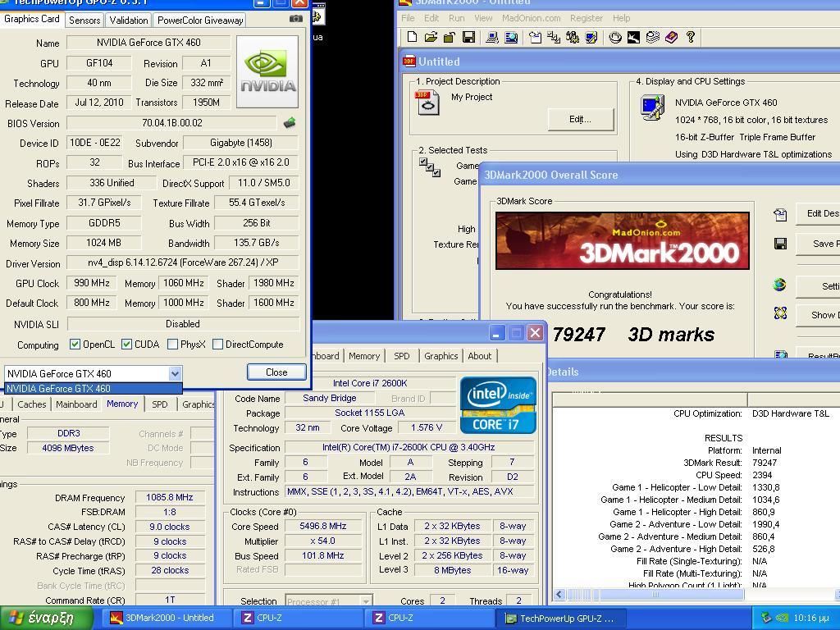Click the Close button in GPU-Z
The width and height of the screenshot is (840, 630).
[x=276, y=372]
